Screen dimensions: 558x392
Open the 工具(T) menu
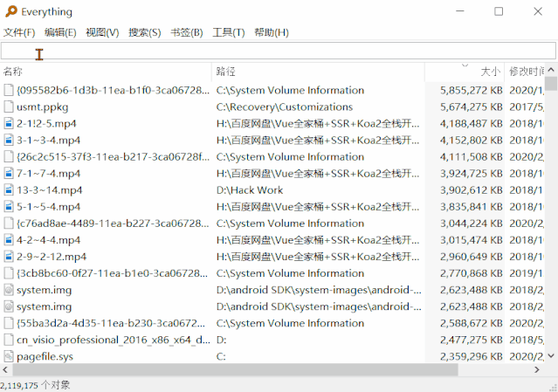(229, 32)
